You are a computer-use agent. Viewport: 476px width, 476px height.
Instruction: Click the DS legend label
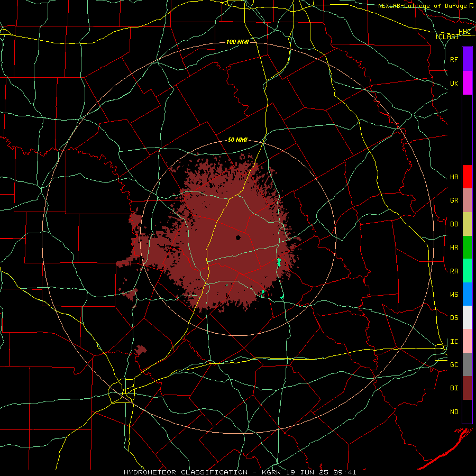[454, 318]
